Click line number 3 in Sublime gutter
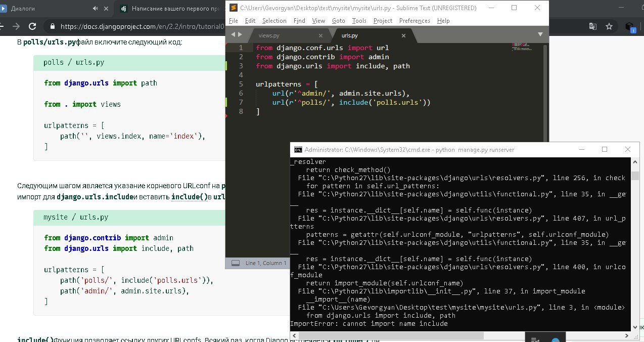 (241, 66)
